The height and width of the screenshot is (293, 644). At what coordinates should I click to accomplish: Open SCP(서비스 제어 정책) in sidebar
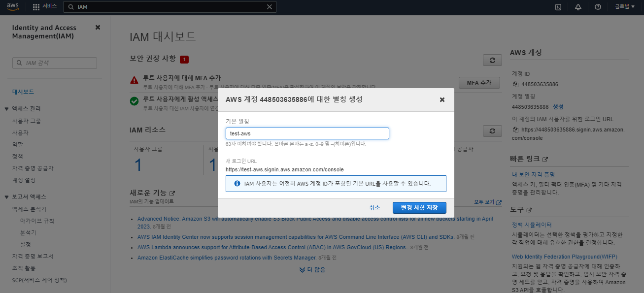click(39, 280)
